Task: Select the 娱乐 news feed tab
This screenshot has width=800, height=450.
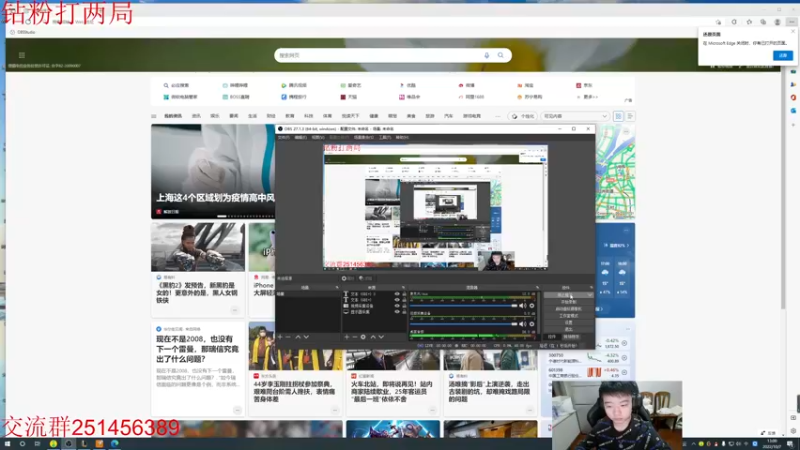Action: [x=215, y=116]
